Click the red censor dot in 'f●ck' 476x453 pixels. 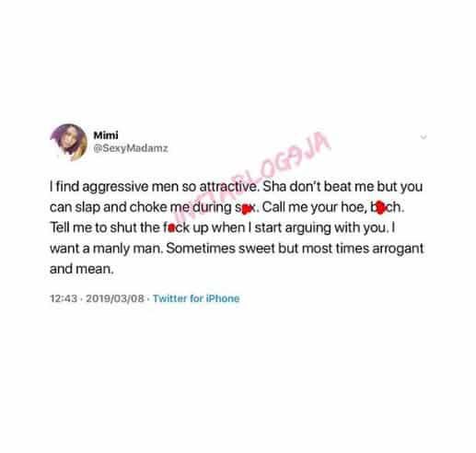pos(171,228)
